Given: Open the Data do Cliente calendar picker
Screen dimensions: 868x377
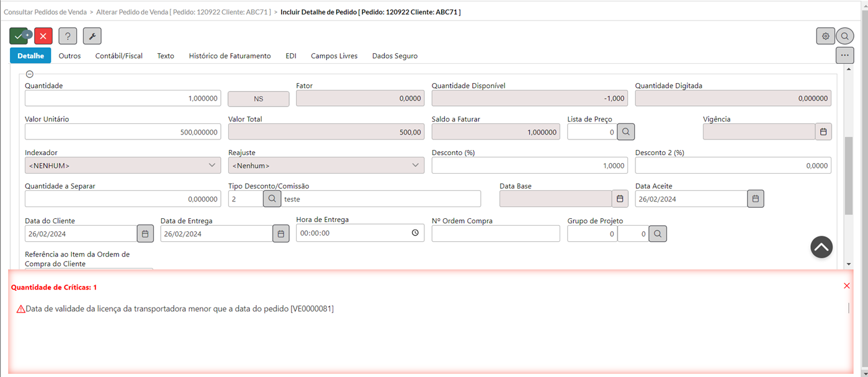Looking at the screenshot, I should pyautogui.click(x=145, y=233).
